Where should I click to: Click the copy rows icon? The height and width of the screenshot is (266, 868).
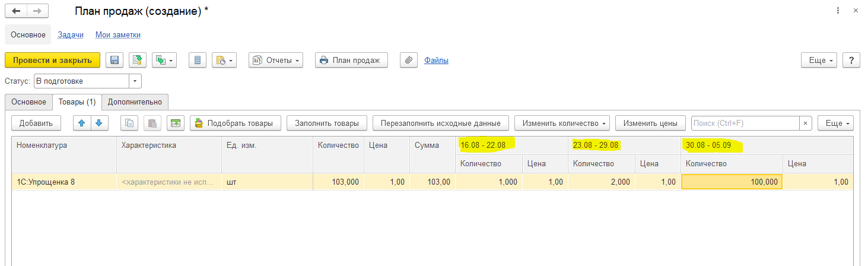(x=129, y=123)
